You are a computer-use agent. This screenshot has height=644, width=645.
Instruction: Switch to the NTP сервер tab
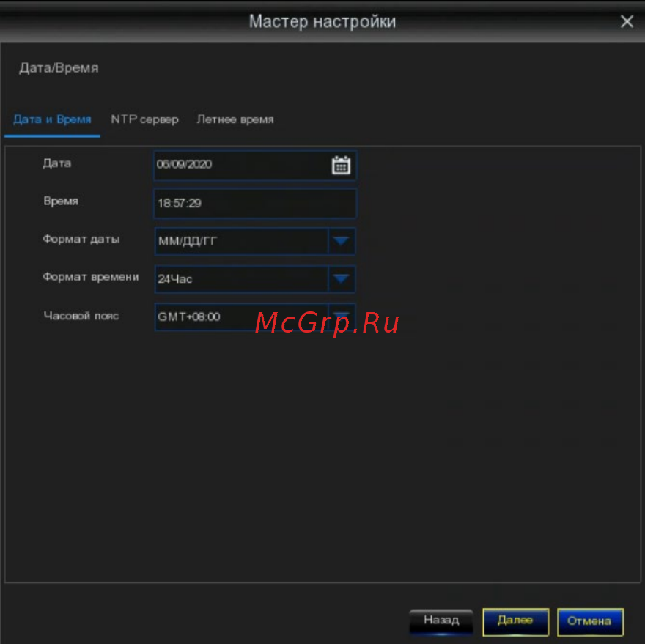coord(145,119)
